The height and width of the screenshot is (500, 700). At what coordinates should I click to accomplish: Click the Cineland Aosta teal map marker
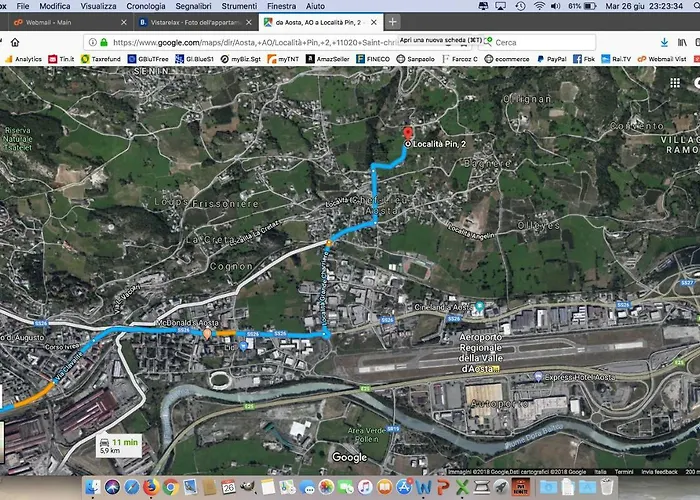coord(479,307)
